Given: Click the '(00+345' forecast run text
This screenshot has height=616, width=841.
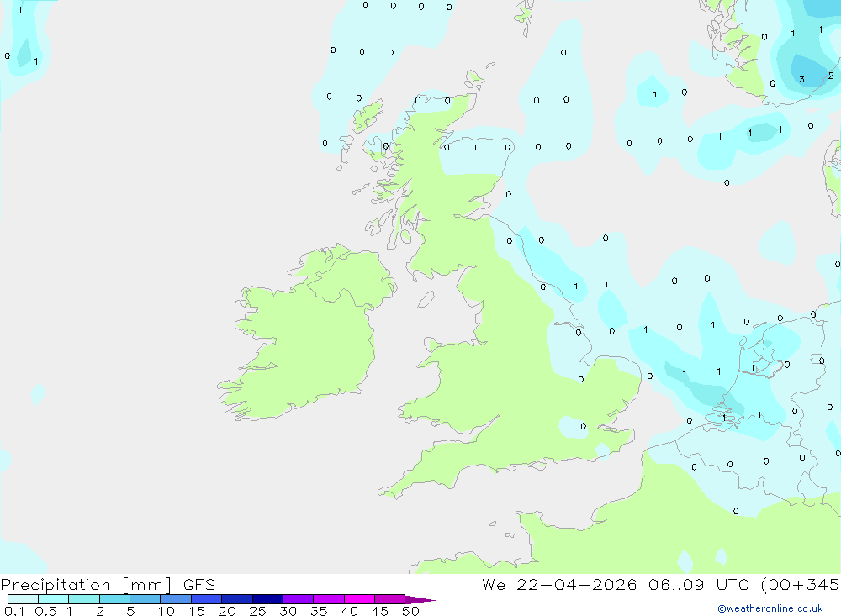Looking at the screenshot, I should 801,585.
